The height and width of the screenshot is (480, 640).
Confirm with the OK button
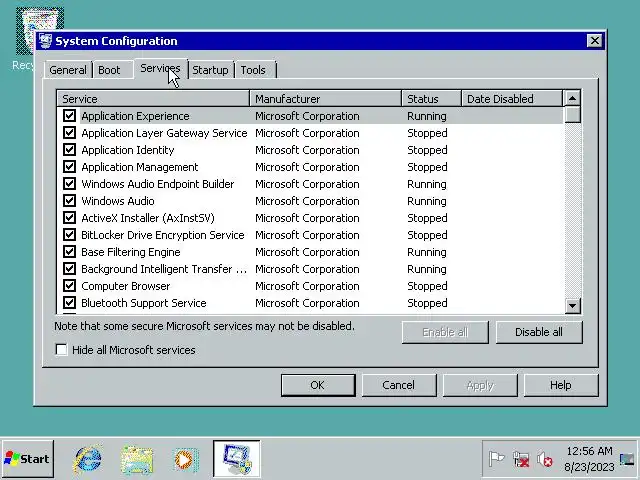coord(318,385)
